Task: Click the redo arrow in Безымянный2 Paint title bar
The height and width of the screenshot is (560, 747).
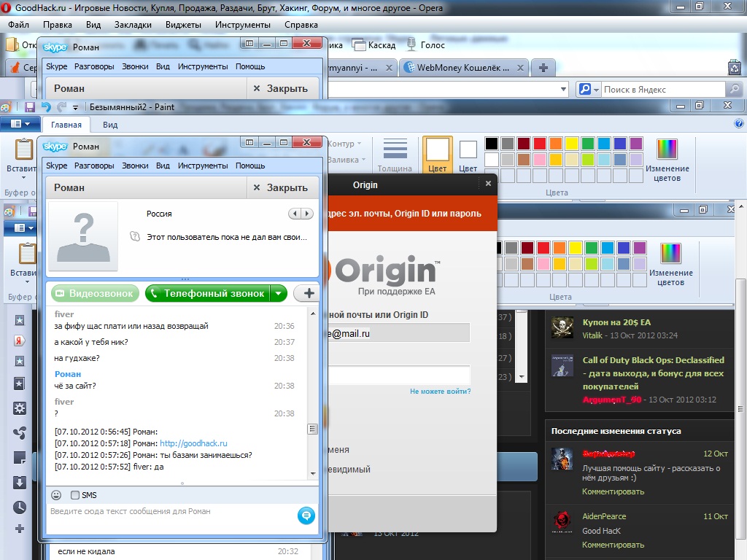Action: point(61,107)
